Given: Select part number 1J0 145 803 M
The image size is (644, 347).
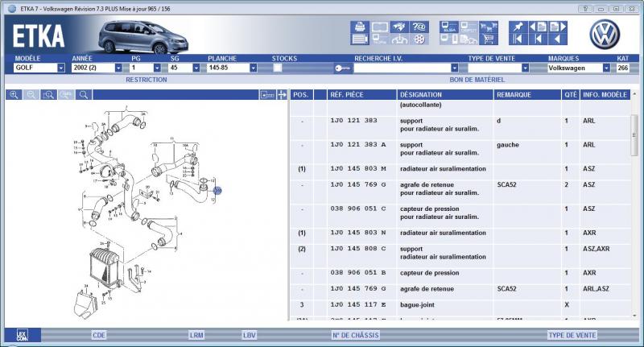Looking at the screenshot, I should [358, 168].
